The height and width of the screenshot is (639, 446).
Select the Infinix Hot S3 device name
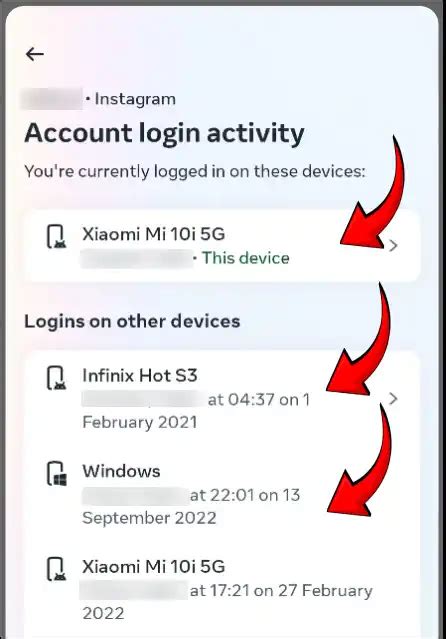(x=140, y=375)
